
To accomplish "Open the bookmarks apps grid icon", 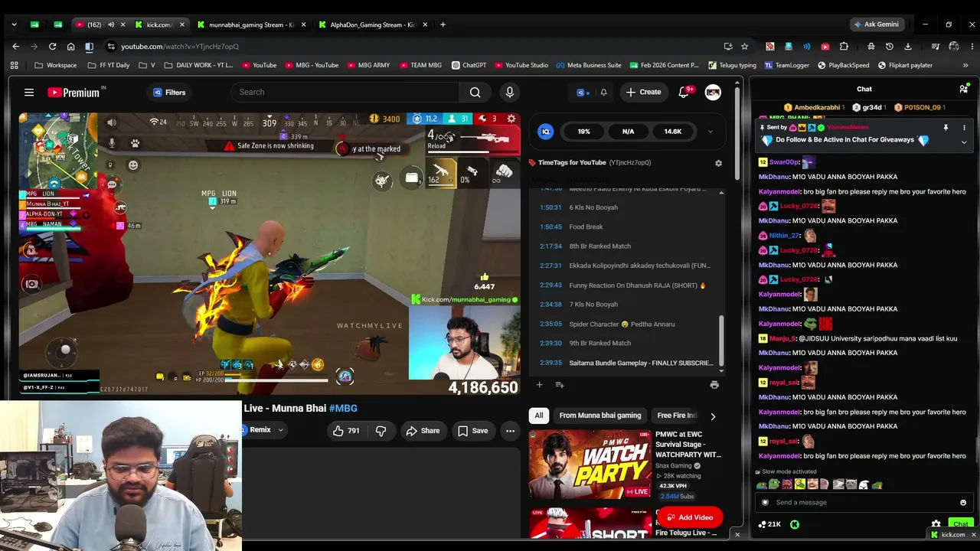I will point(14,65).
